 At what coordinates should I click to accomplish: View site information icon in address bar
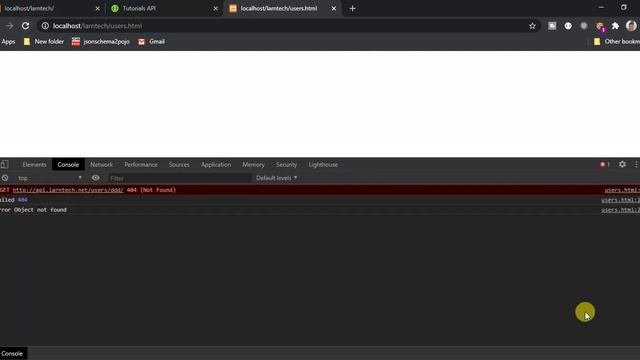coord(45,26)
